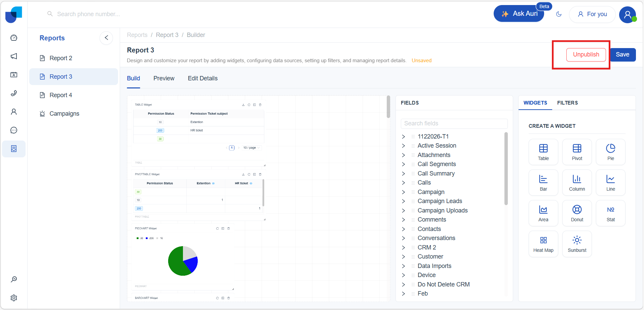Viewport: 644px width, 310px height.
Task: Open settings gear in left sidebar
Action: [x=14, y=298]
